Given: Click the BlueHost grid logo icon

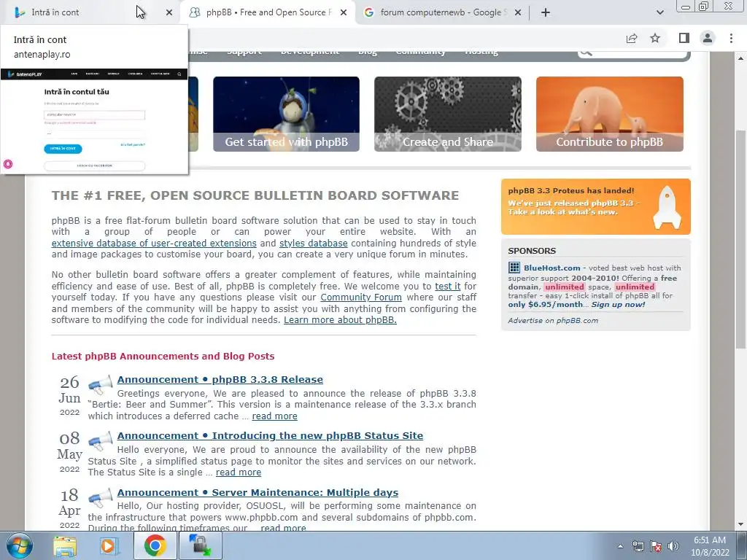Looking at the screenshot, I should tap(514, 268).
